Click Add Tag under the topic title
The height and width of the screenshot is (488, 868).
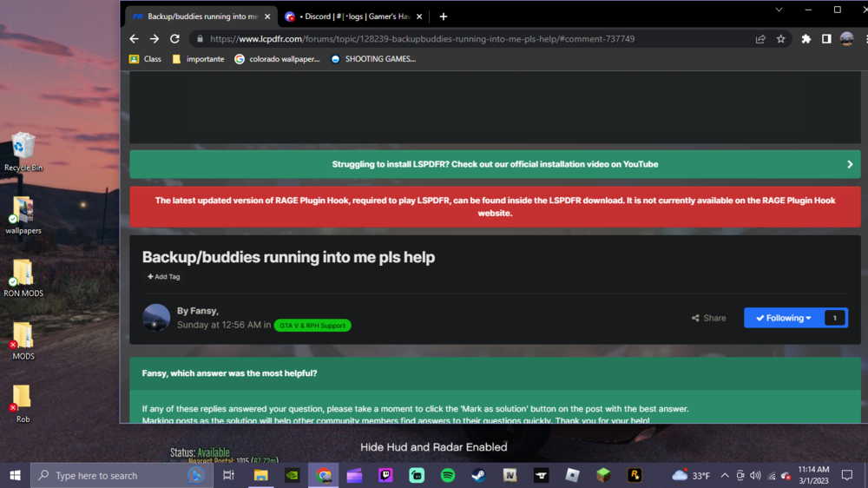click(164, 276)
